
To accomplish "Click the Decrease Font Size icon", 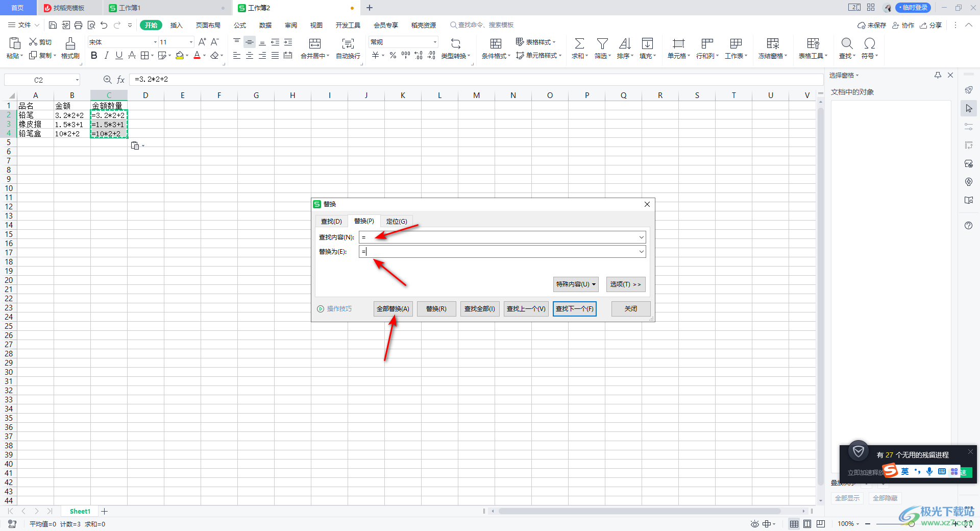I will click(215, 42).
